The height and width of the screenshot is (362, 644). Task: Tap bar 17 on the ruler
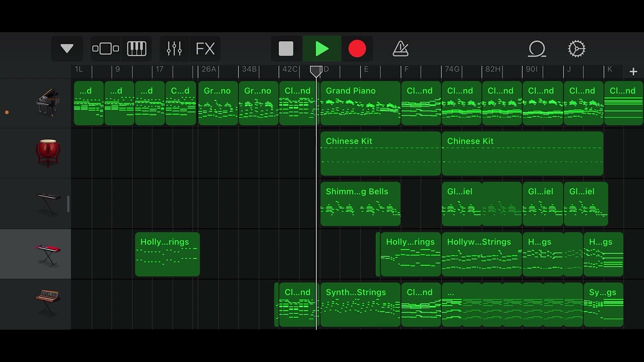tap(159, 69)
